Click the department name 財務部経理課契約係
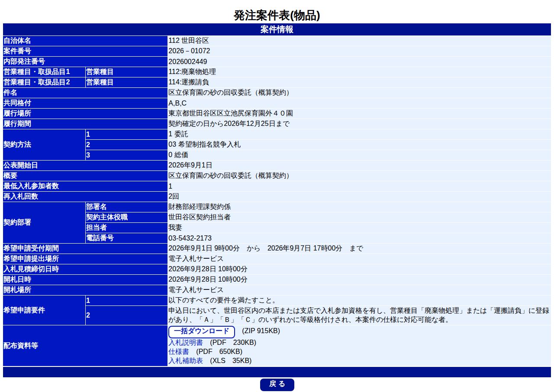 [200, 207]
